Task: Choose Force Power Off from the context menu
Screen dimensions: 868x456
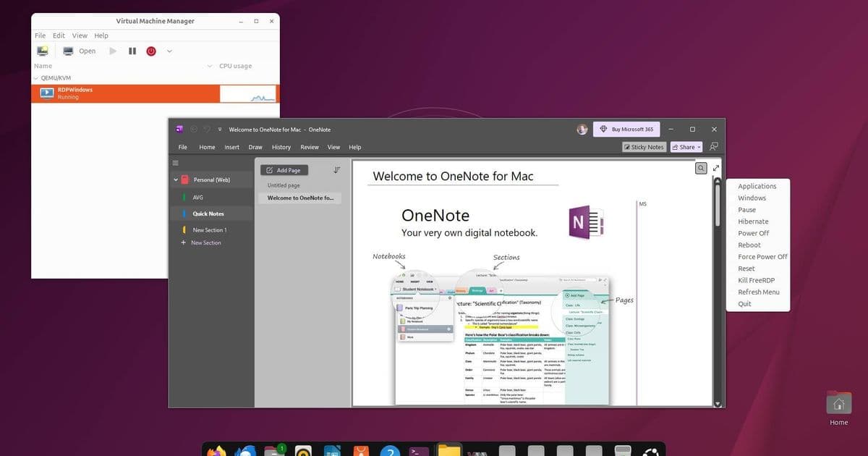Action: 762,256
